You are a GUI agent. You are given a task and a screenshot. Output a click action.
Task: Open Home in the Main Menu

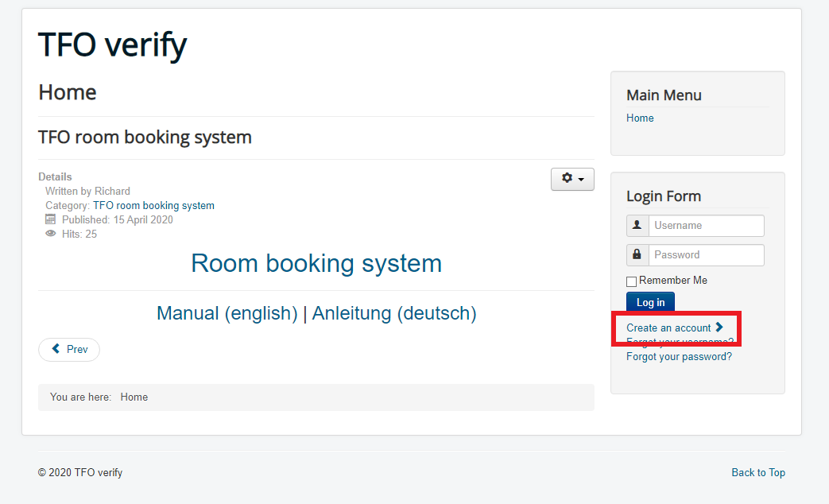640,118
